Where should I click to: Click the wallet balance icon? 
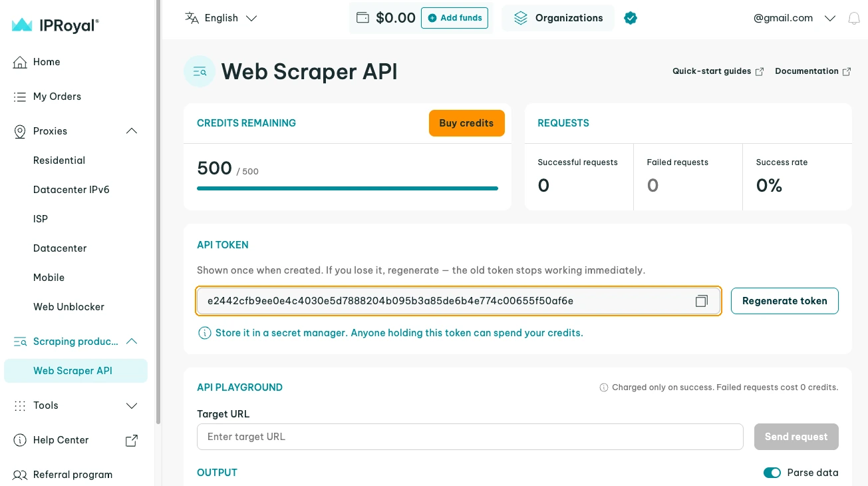(x=362, y=18)
